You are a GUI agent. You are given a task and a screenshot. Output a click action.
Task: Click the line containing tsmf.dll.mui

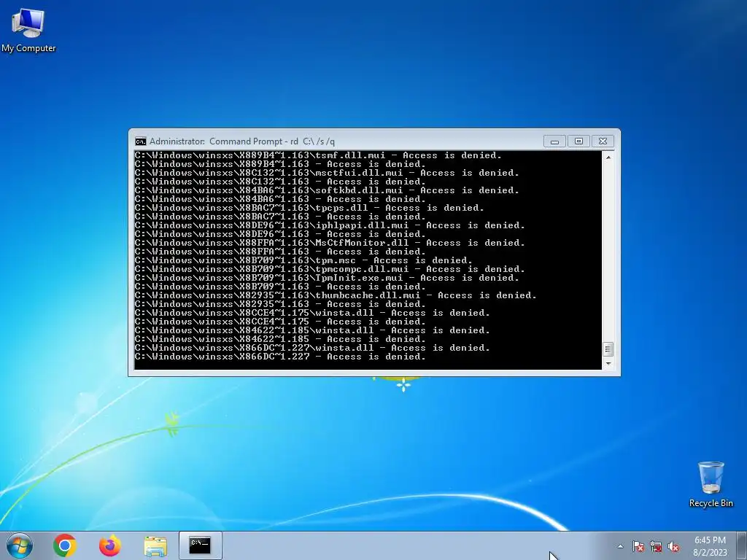click(x=318, y=155)
